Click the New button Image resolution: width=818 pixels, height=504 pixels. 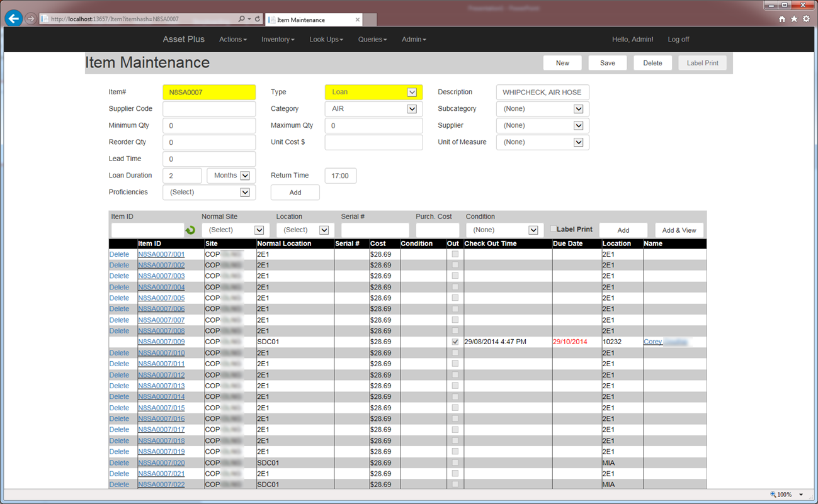(x=562, y=63)
